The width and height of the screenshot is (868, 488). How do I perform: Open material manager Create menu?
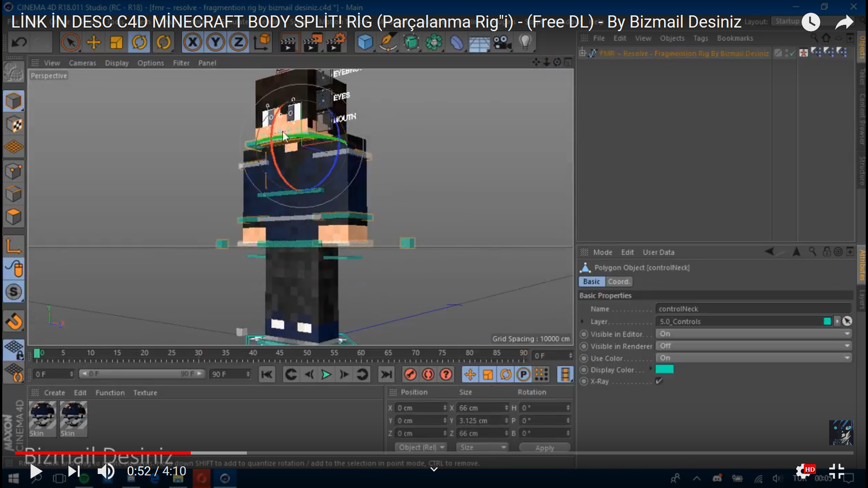[x=54, y=393]
